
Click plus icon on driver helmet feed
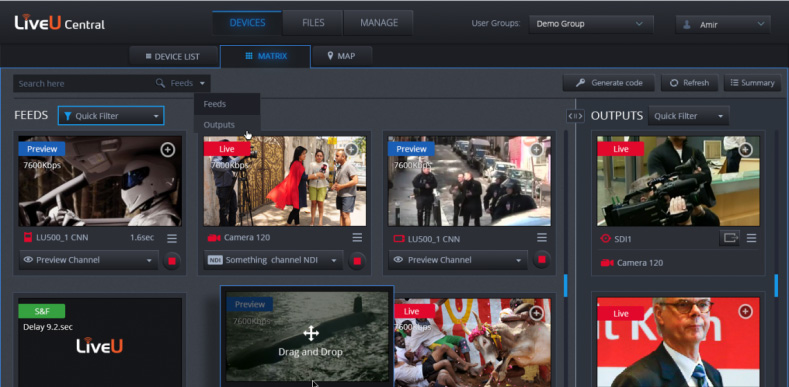[168, 149]
